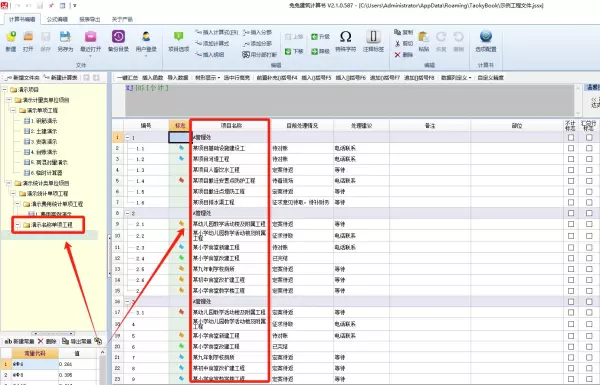Check the 不计标志 box for row 2.6
This screenshot has width=600, height=385.
[x=571, y=280]
